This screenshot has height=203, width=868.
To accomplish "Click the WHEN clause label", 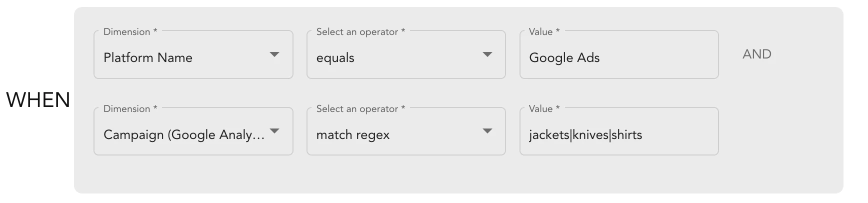I will (38, 100).
